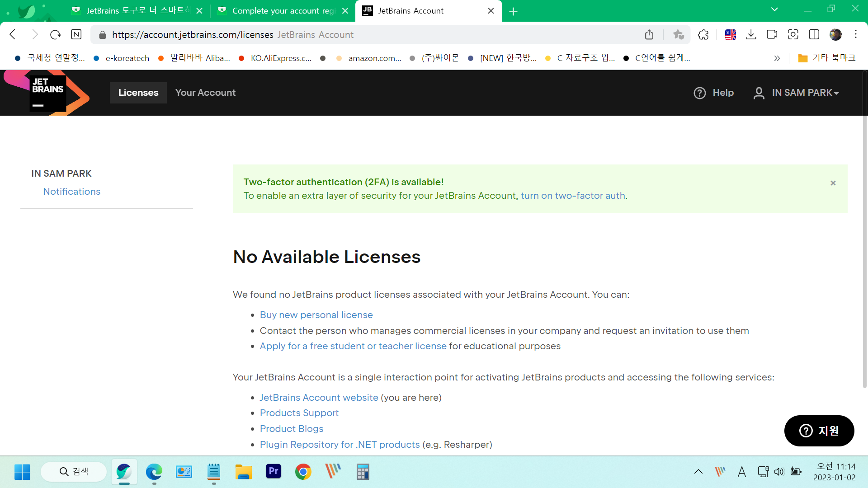
Task: Open the Calculator app from taskbar
Action: click(x=363, y=472)
